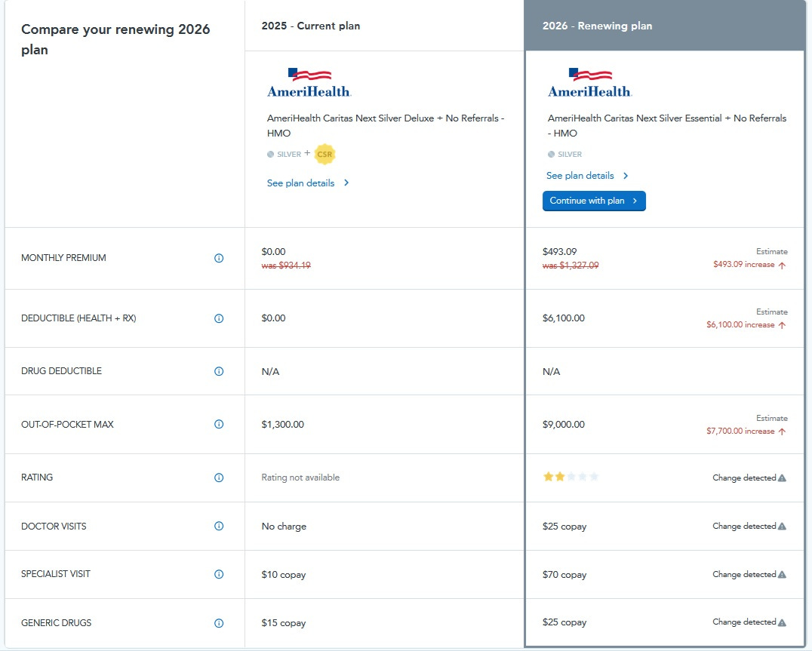812x651 pixels.
Task: Click the $9,000.00 out-of-pocket max value
Action: coord(564,425)
